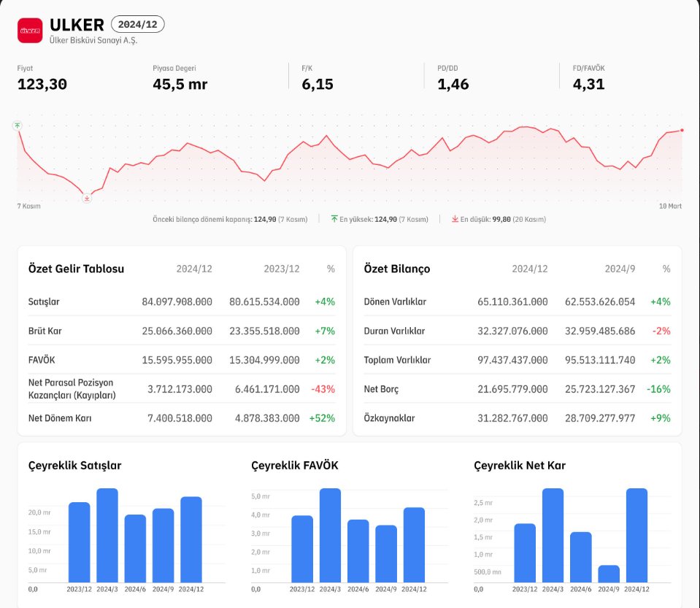Select the FD/FAVÖK ratio value 4,31
Image resolution: width=700 pixels, height=608 pixels.
coord(588,85)
